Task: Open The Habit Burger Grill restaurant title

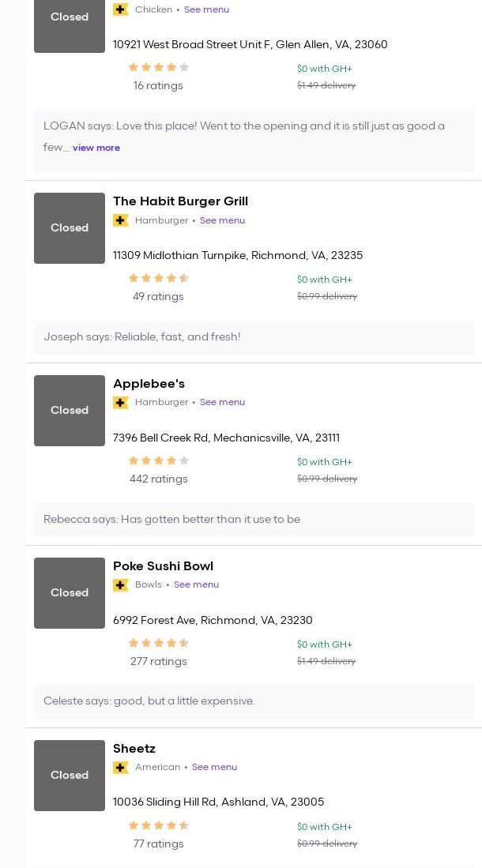Action: (181, 201)
